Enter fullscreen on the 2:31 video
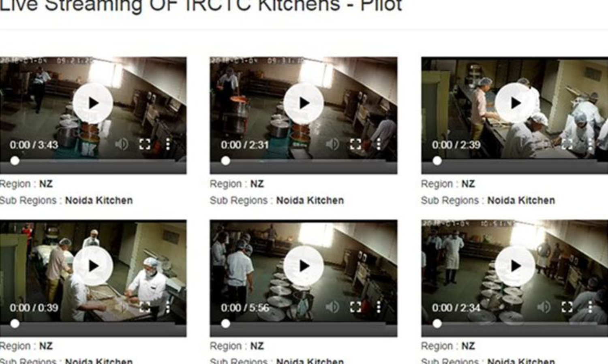This screenshot has width=608, height=364. click(355, 144)
